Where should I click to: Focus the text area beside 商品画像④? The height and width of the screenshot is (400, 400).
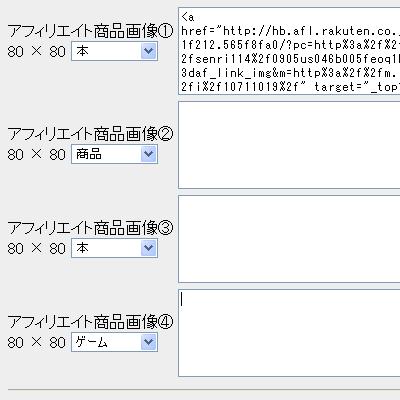tap(289, 333)
